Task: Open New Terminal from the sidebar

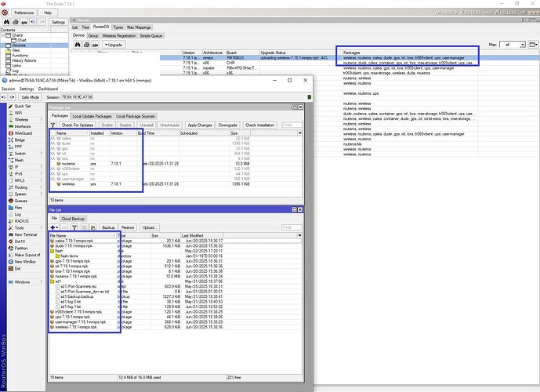Action: [25, 234]
